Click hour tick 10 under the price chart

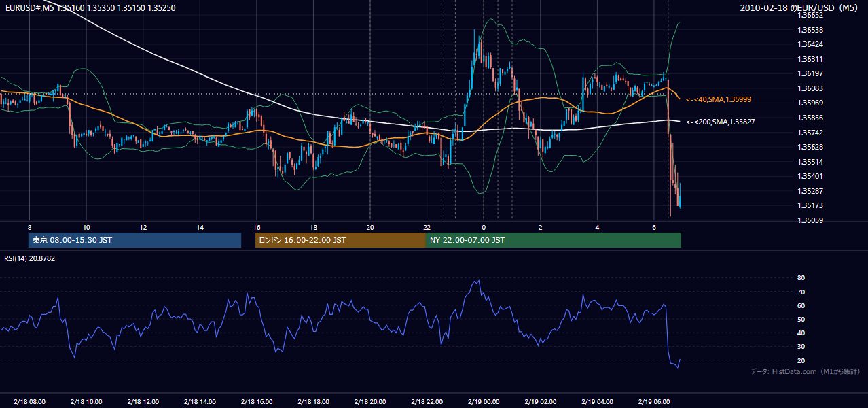86,227
